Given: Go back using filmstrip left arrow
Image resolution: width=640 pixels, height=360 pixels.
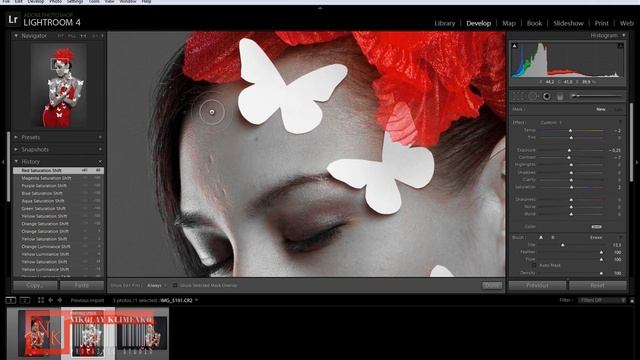Looking at the screenshot, I should [51, 300].
